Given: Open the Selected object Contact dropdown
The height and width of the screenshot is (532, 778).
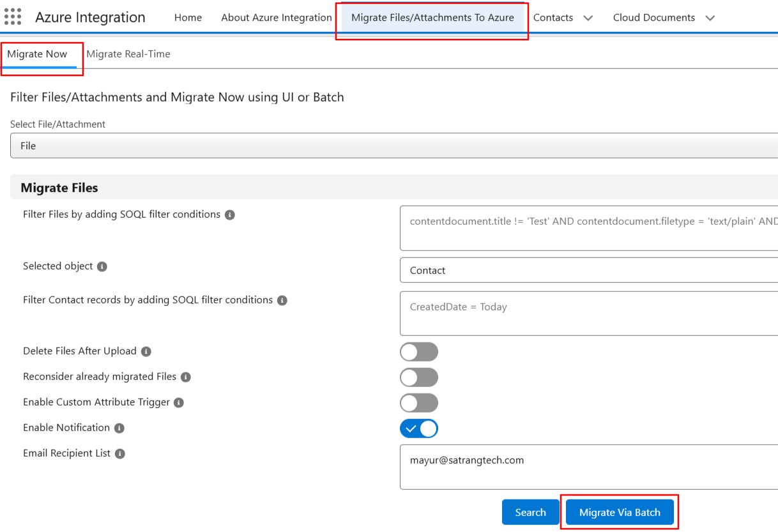Looking at the screenshot, I should point(589,270).
